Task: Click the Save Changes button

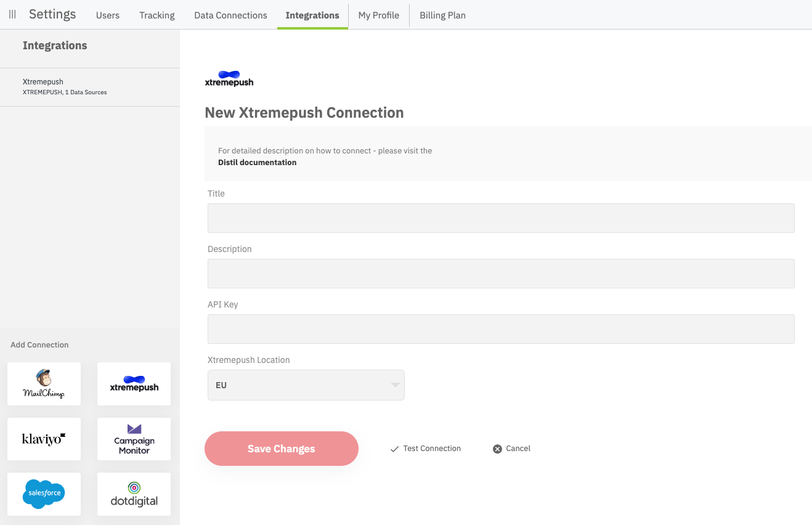Action: 282,449
